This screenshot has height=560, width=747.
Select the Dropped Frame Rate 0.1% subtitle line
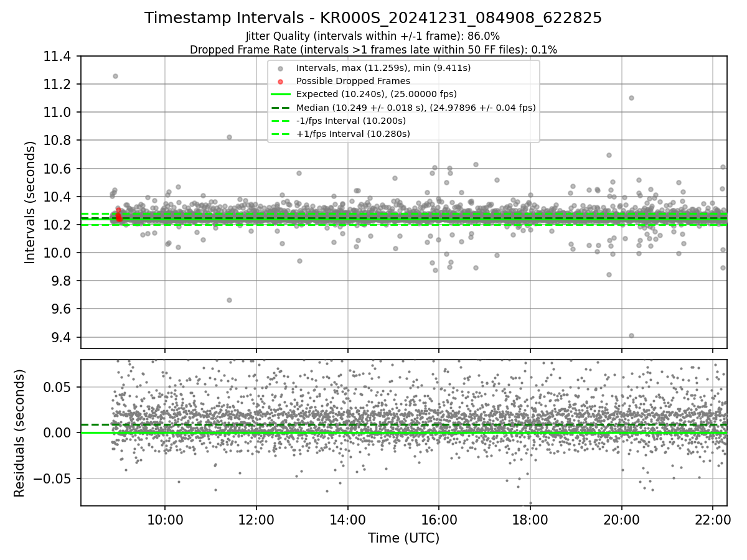point(373,50)
